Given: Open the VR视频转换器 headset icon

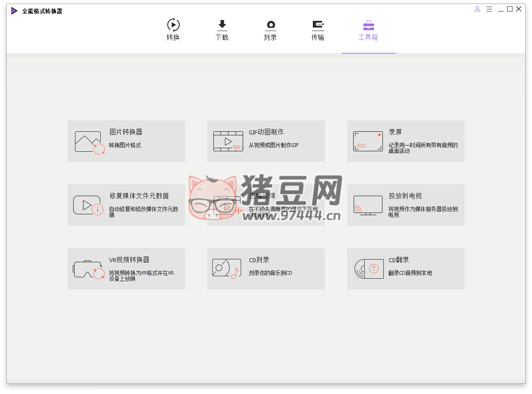Looking at the screenshot, I should click(89, 269).
